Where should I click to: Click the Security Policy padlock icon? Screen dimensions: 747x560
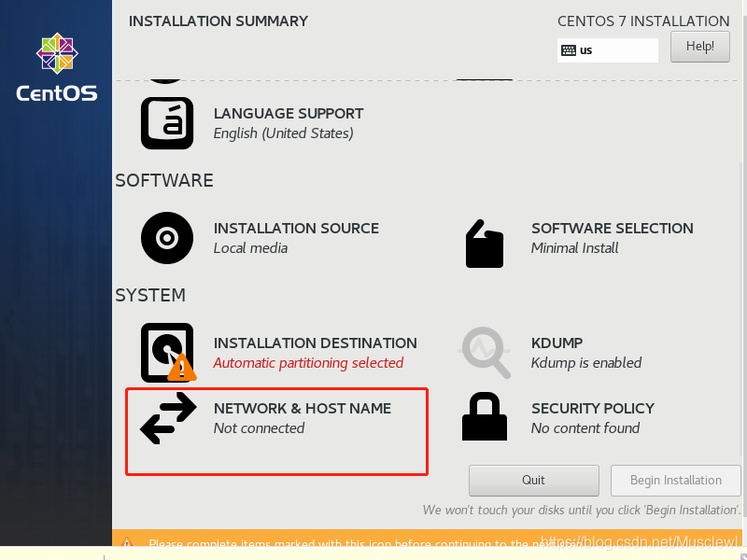[485, 416]
